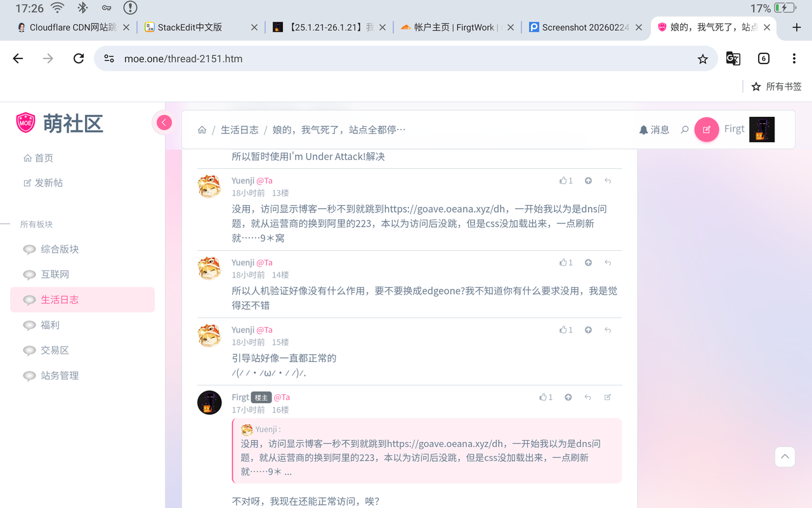
Task: Open the browser three-dot menu
Action: tap(794, 58)
